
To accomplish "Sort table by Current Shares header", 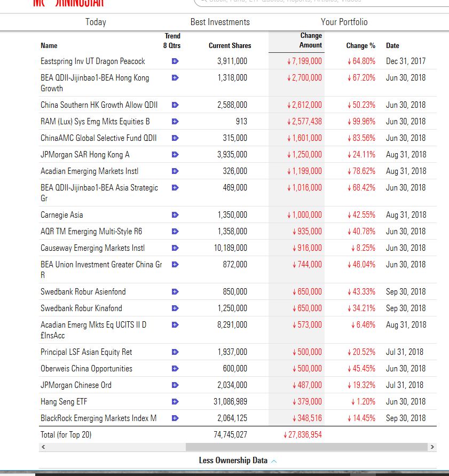I will coord(230,46).
